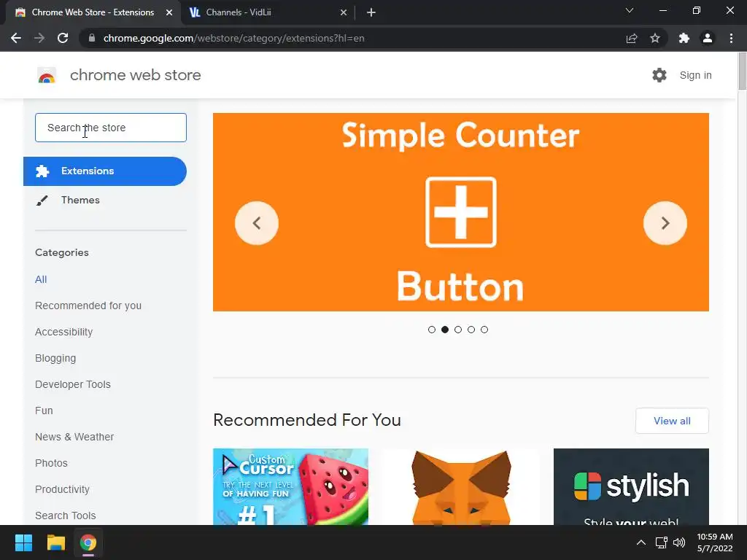Open File Explorer from the taskbar
747x560 pixels.
tap(55, 542)
